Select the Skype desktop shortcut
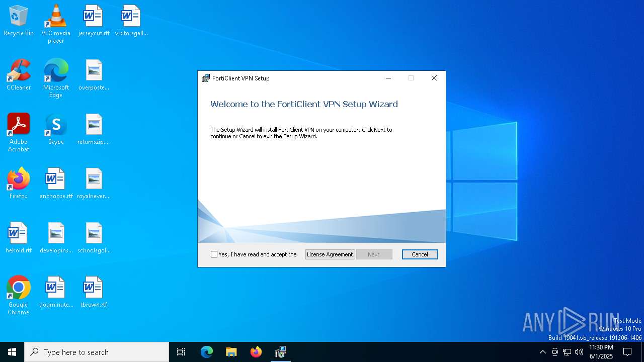The height and width of the screenshot is (362, 644). (56, 130)
